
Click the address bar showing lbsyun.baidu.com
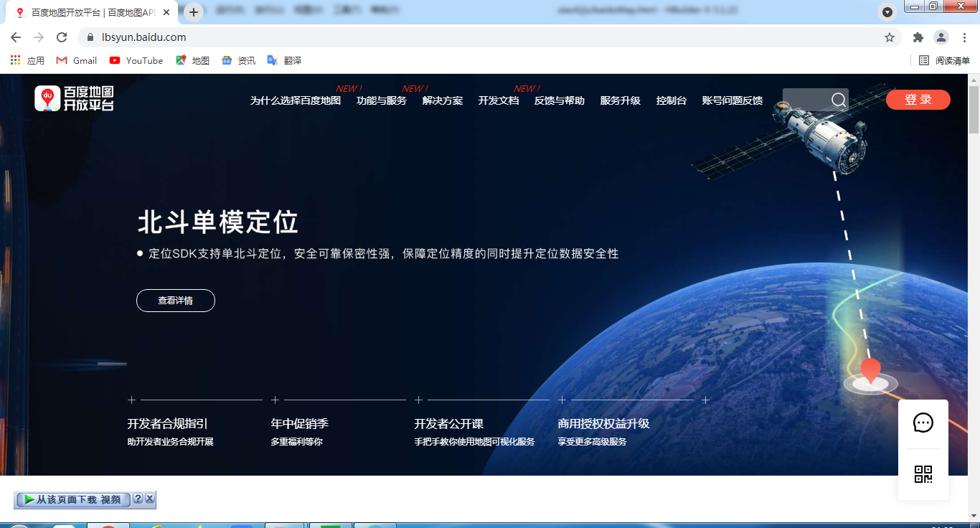click(x=430, y=37)
